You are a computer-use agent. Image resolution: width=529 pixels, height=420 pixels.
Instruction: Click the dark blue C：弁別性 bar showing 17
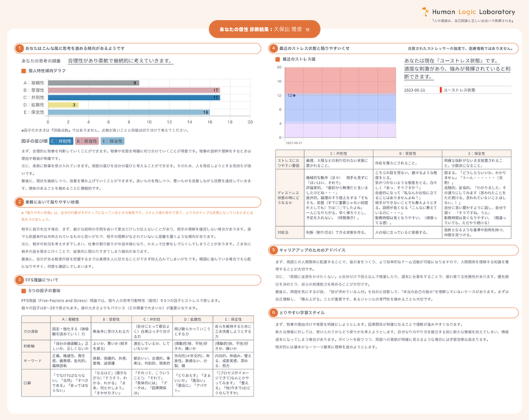(134, 98)
